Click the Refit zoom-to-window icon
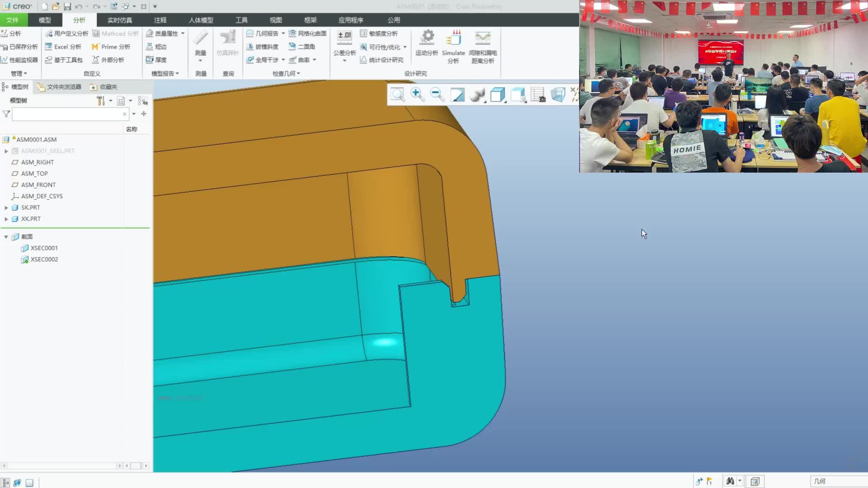The image size is (868, 488). (397, 94)
